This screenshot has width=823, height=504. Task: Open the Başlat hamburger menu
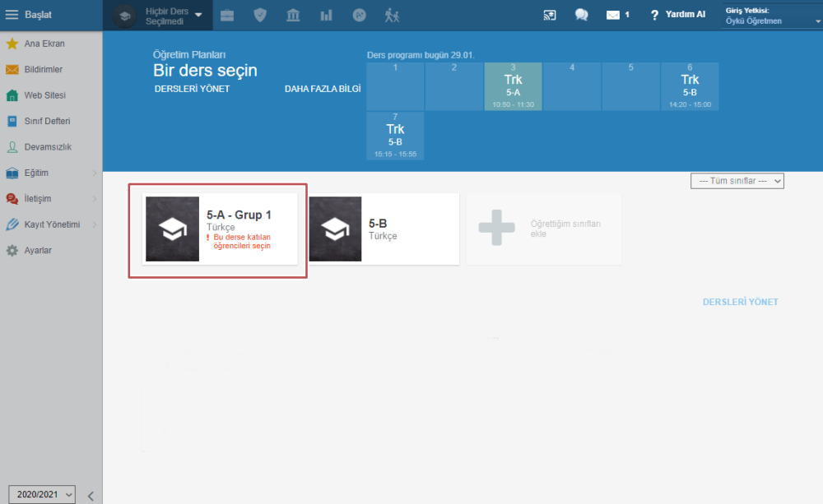(x=12, y=15)
